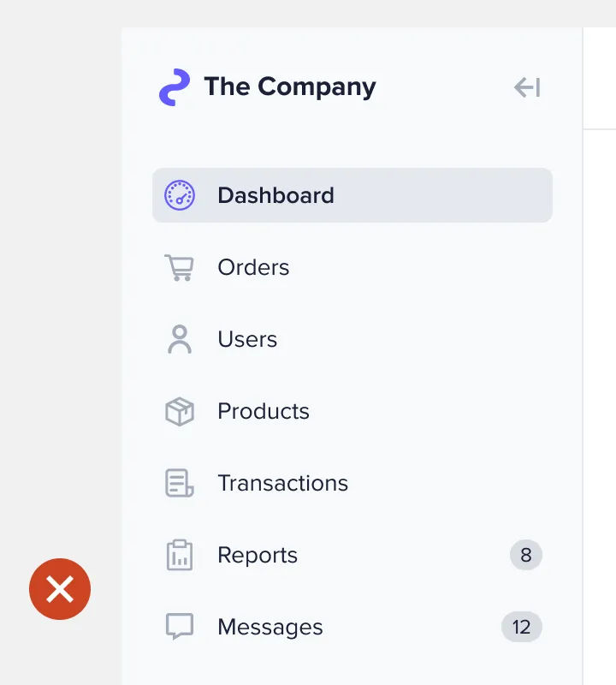The width and height of the screenshot is (616, 685).
Task: Click the Reports clipboard chart icon
Action: click(x=180, y=555)
